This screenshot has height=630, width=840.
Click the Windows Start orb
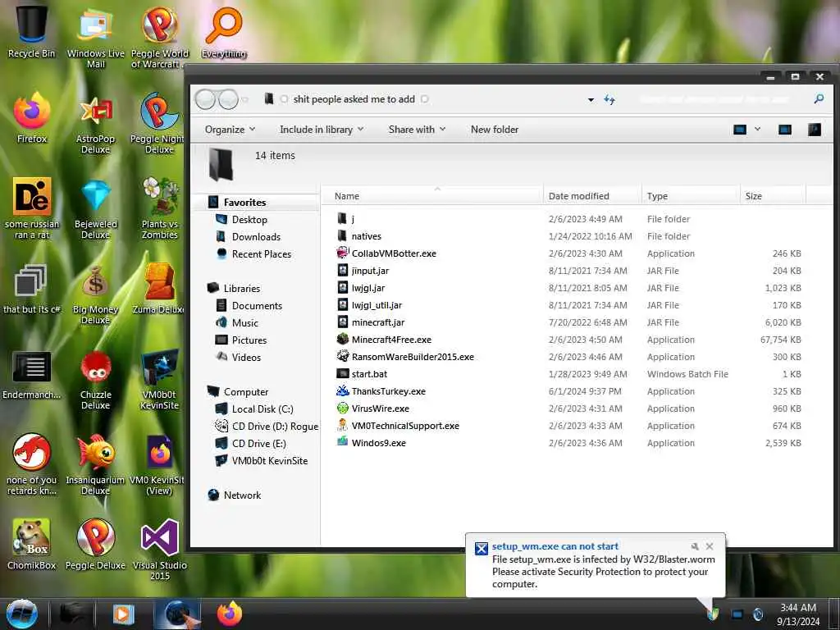click(21, 614)
